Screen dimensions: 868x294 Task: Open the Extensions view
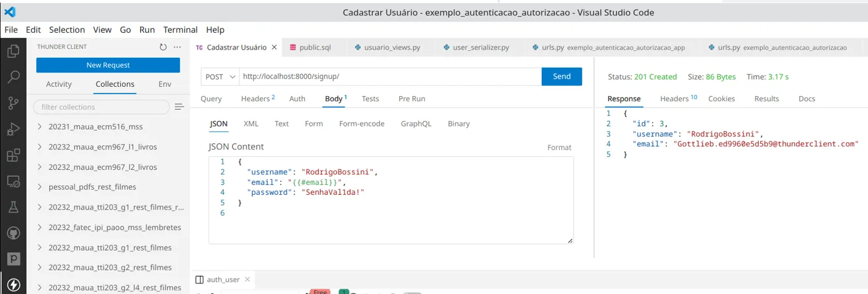coord(13,156)
